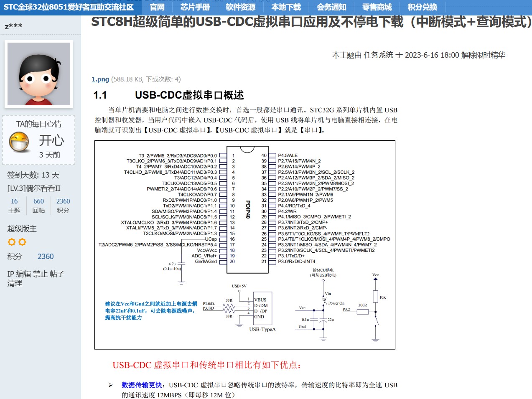The width and height of the screenshot is (532, 399).
Task: Open the 会务通知 menu item
Action: point(331,7)
